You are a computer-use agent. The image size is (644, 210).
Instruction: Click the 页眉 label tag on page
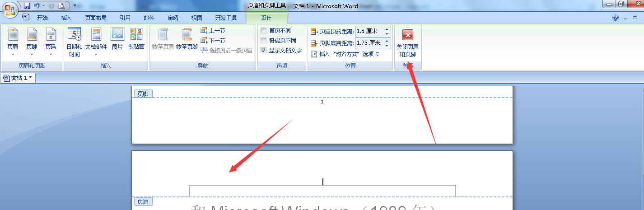click(x=143, y=201)
